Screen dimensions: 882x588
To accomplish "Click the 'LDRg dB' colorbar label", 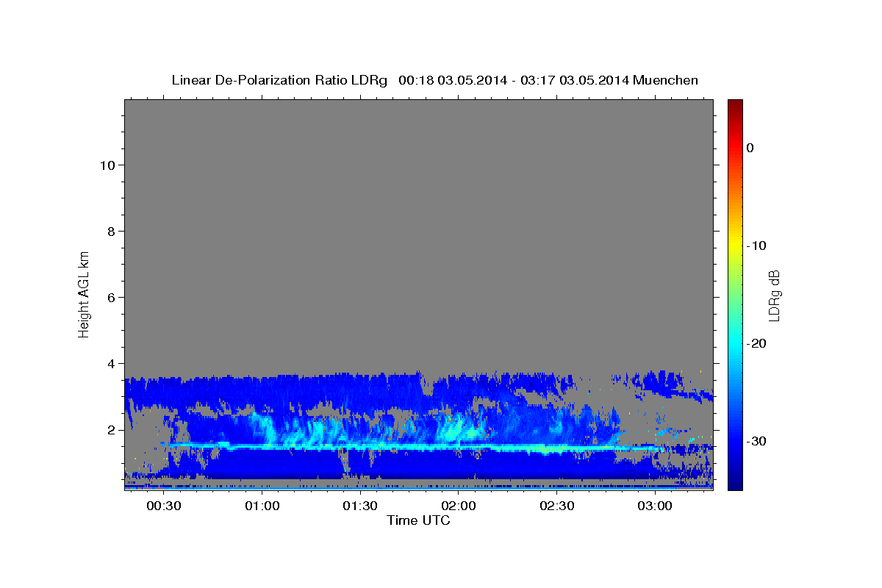I will (774, 295).
